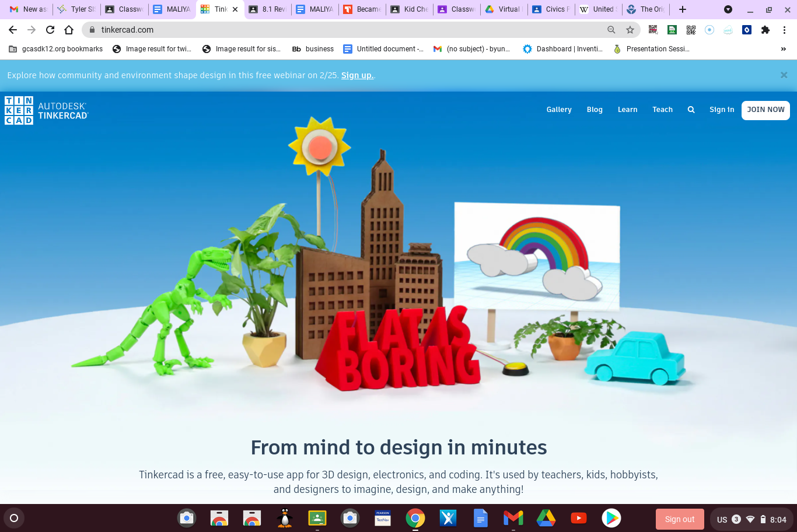The image size is (797, 532).
Task: Open Google Play Store from the shelf
Action: [611, 518]
